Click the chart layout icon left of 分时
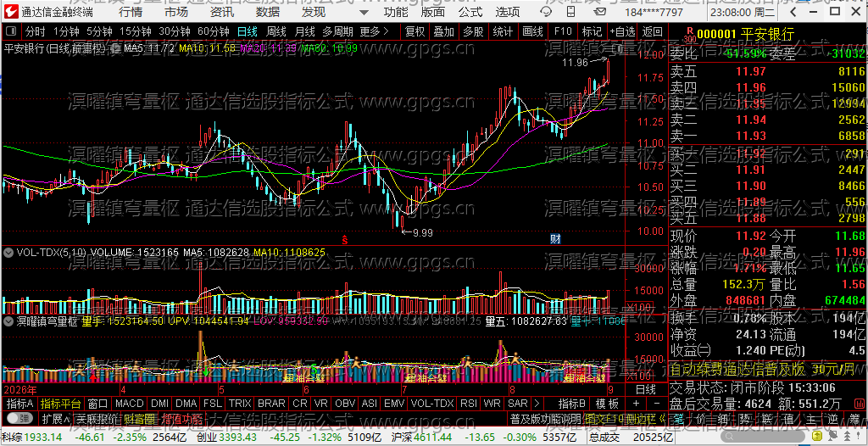Screen dimensions: 868x446 [11, 31]
